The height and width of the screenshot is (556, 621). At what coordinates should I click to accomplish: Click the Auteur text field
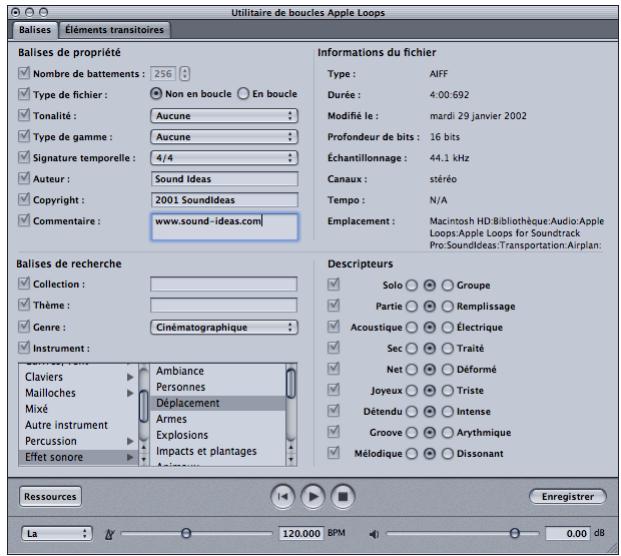pyautogui.click(x=224, y=179)
